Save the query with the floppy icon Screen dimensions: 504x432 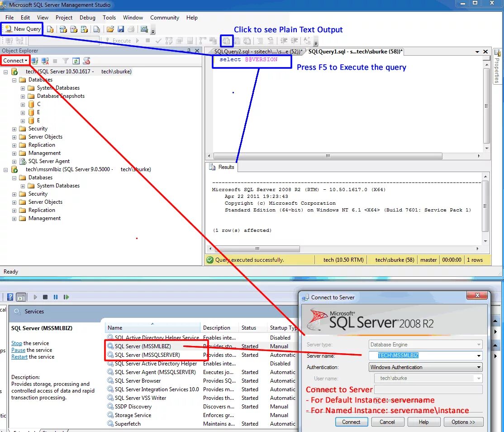(x=120, y=29)
